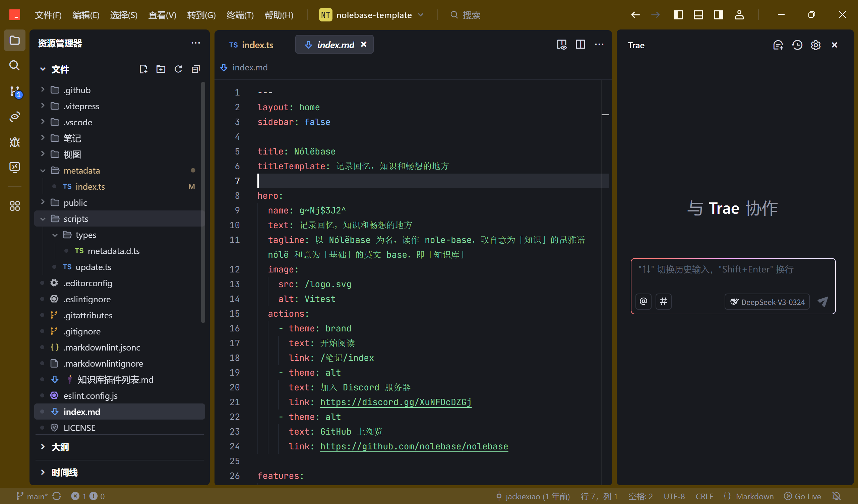This screenshot has width=858, height=504.
Task: Collapse all folders in explorer
Action: click(x=195, y=69)
